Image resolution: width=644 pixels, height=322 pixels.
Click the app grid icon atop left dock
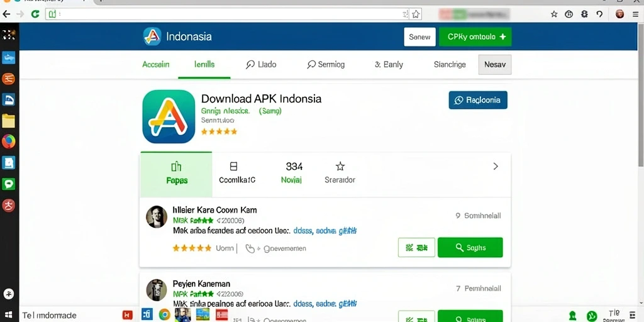click(9, 35)
